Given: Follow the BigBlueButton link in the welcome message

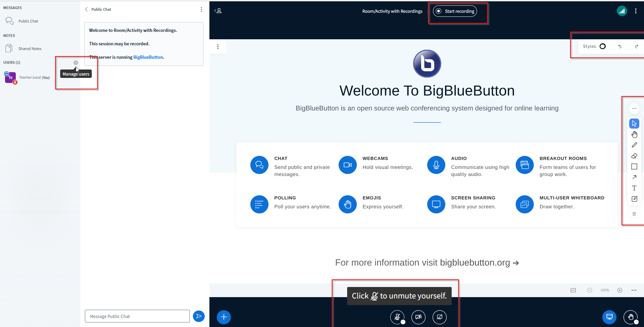Looking at the screenshot, I should click(148, 57).
